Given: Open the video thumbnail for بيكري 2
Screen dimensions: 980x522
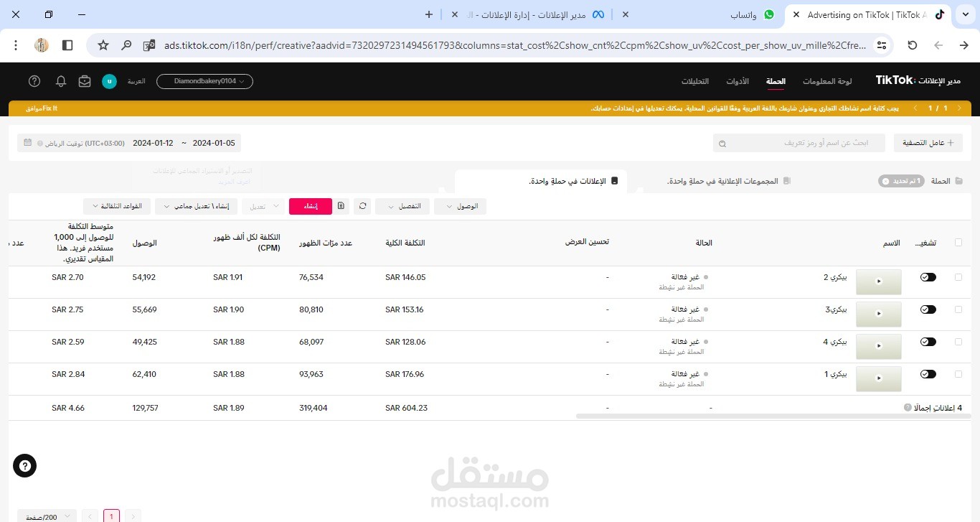Looking at the screenshot, I should tap(879, 282).
